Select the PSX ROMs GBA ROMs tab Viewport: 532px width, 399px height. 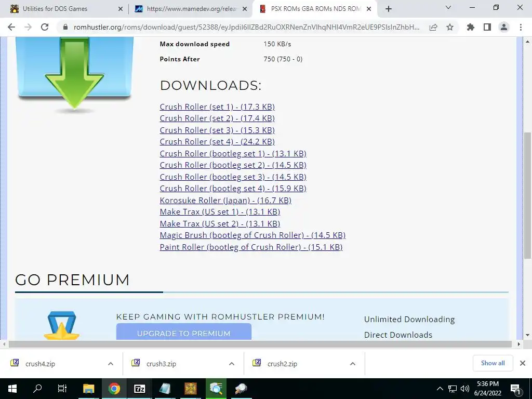coord(315,9)
